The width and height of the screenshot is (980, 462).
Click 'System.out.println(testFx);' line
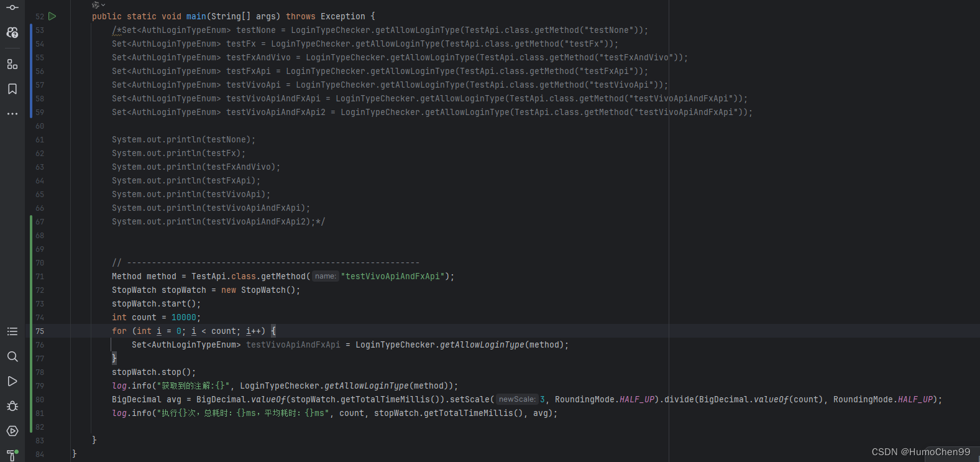179,153
